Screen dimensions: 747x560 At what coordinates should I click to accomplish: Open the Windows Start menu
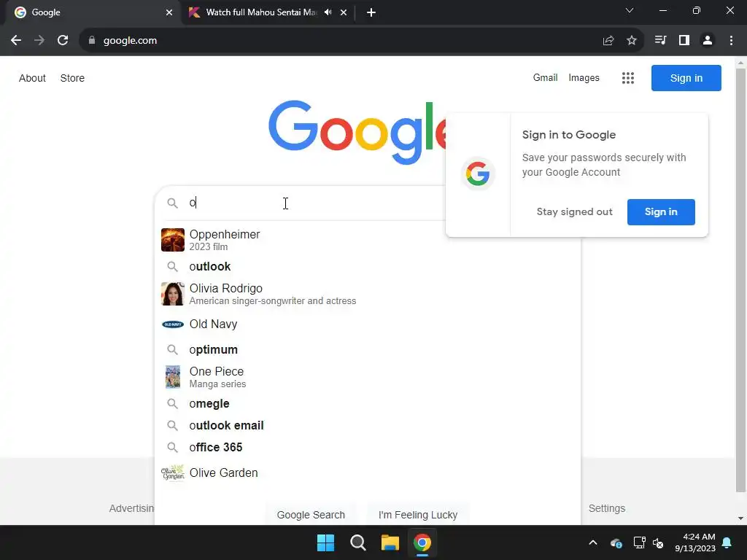coord(326,542)
